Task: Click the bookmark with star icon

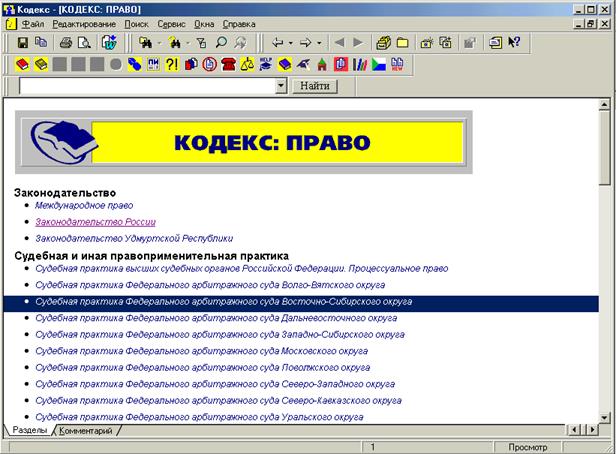Action: point(427,42)
